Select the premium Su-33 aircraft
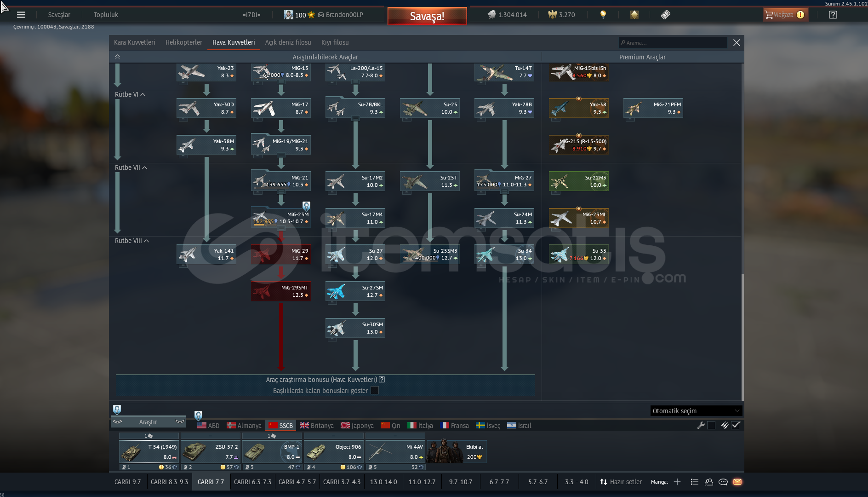Image resolution: width=868 pixels, height=497 pixels. (x=579, y=254)
